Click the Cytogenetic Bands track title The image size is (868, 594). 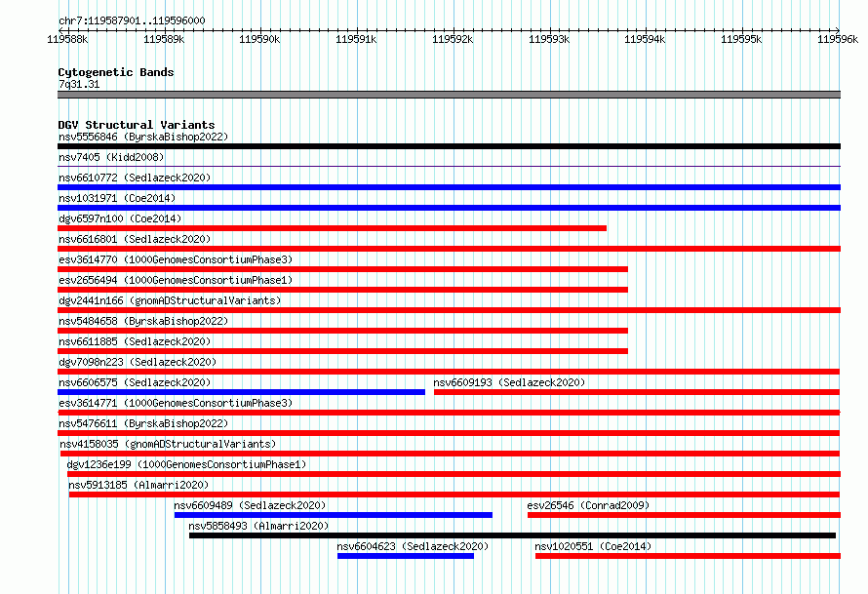[x=116, y=72]
